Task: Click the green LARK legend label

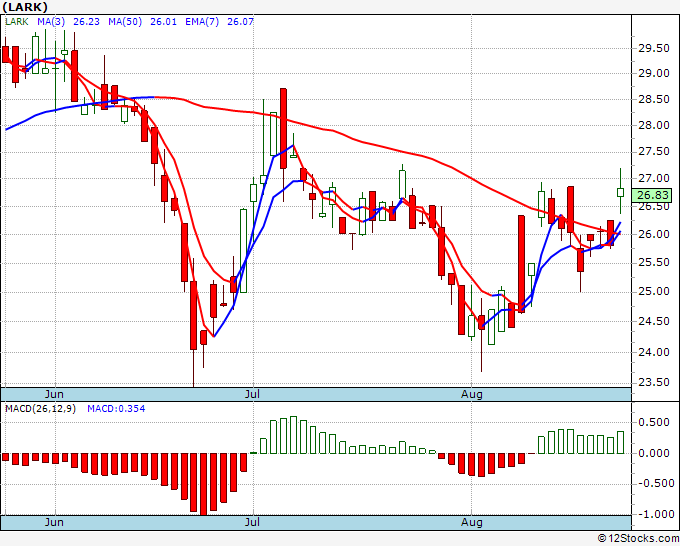Action: point(17,22)
